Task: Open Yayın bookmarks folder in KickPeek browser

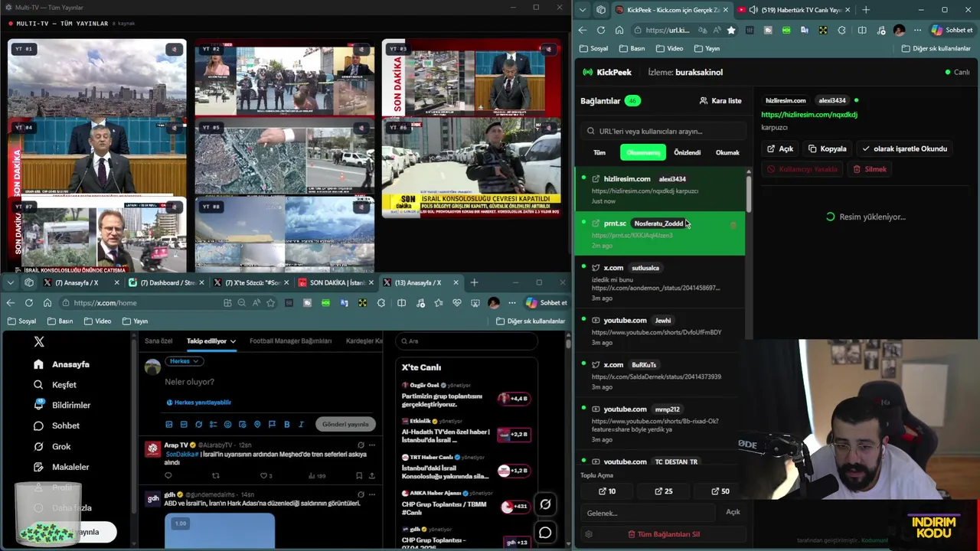Action: [x=707, y=48]
